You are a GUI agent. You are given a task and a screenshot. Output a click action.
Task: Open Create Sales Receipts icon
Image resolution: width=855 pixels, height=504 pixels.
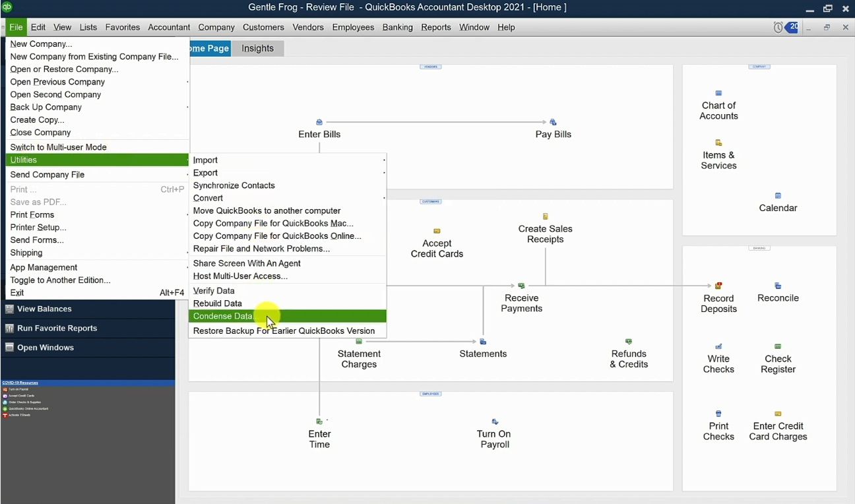(545, 216)
